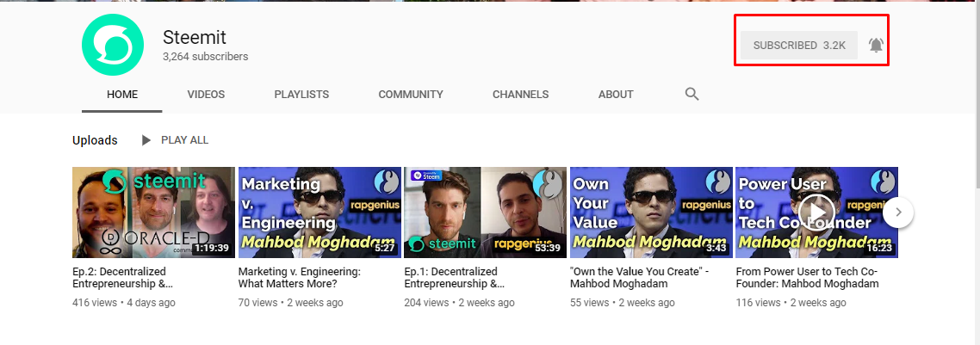Click the '3,264 subscribers' text
This screenshot has height=345, width=980.
[205, 57]
